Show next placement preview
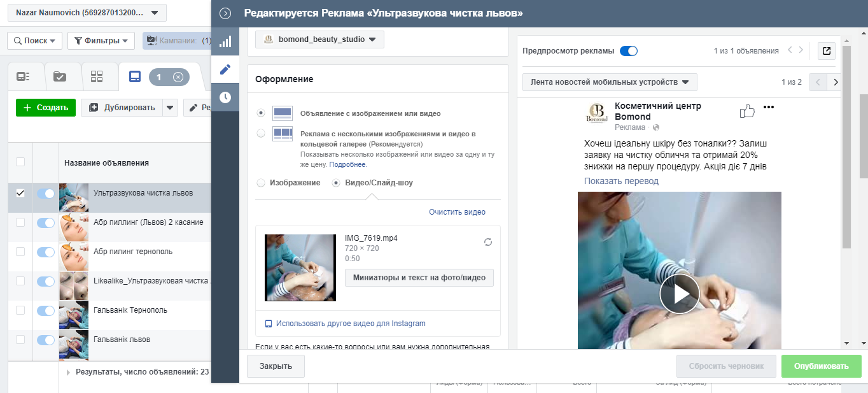 pyautogui.click(x=835, y=82)
